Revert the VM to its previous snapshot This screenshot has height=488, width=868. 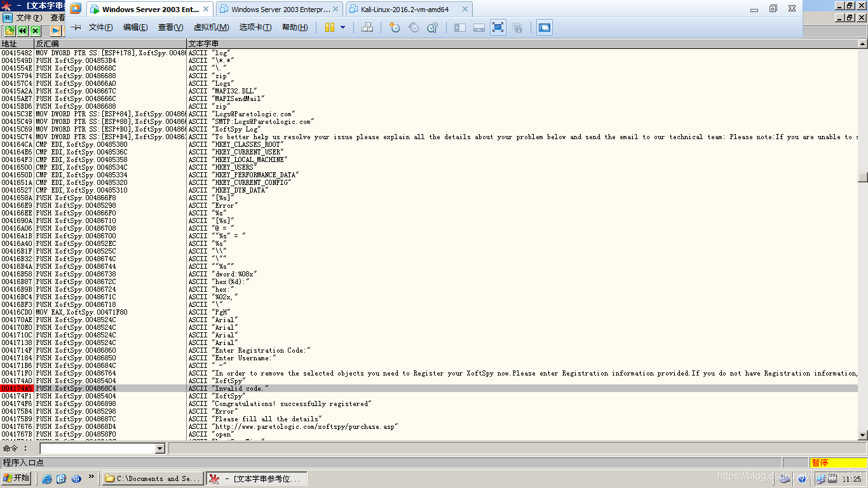[414, 27]
